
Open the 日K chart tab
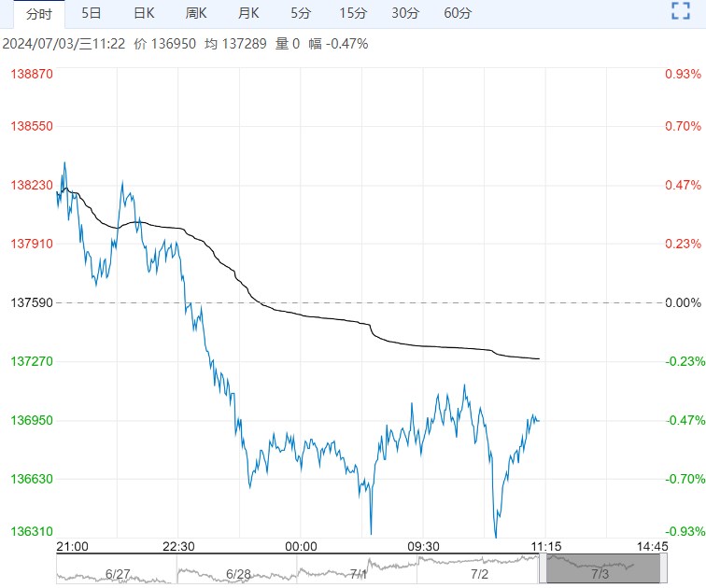pos(144,13)
